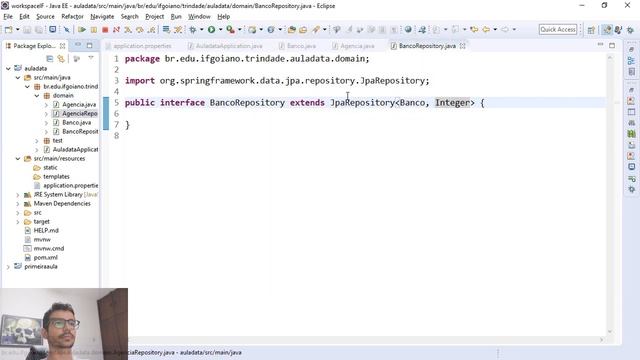
Task: Select mvnw.cmd in Package Explorer
Action: point(48,249)
